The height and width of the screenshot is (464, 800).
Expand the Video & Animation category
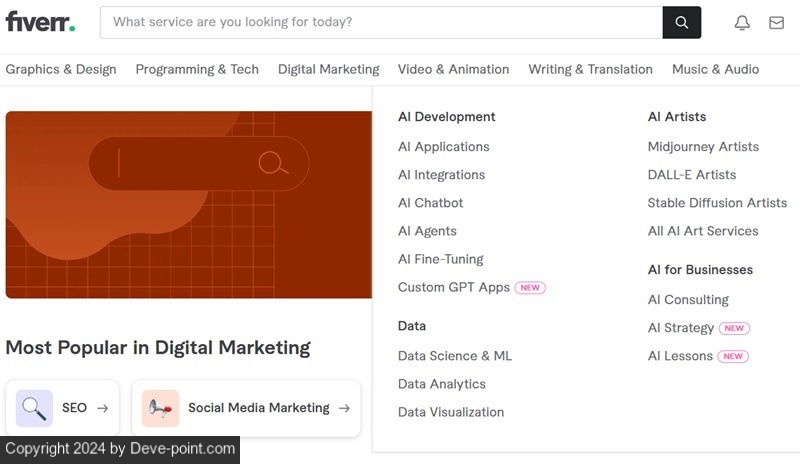point(453,69)
